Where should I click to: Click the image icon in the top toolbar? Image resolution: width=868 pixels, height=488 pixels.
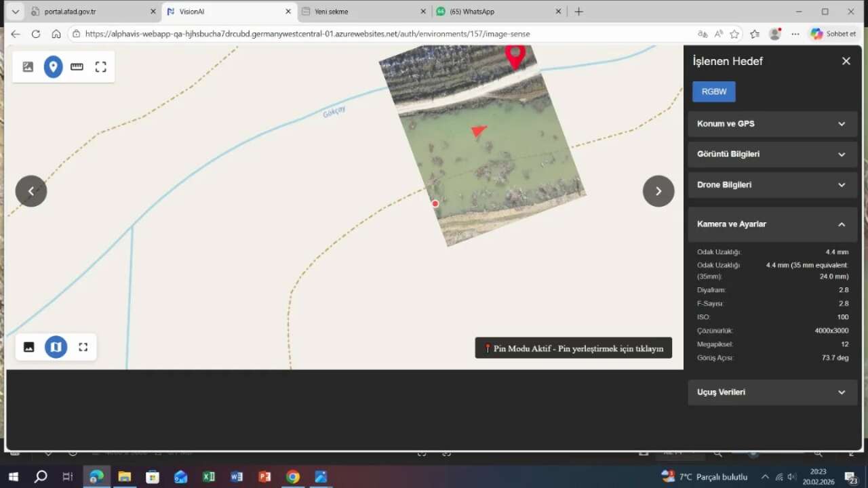[28, 66]
